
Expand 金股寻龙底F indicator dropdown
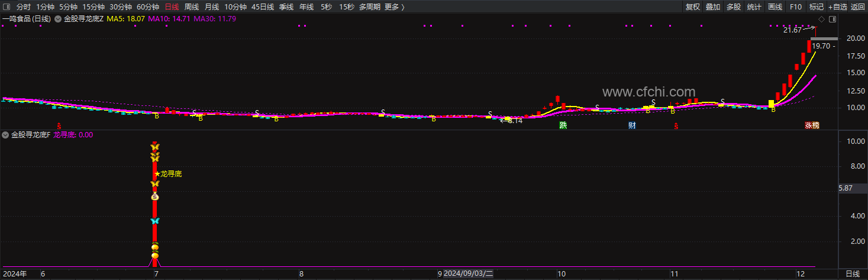coord(5,135)
